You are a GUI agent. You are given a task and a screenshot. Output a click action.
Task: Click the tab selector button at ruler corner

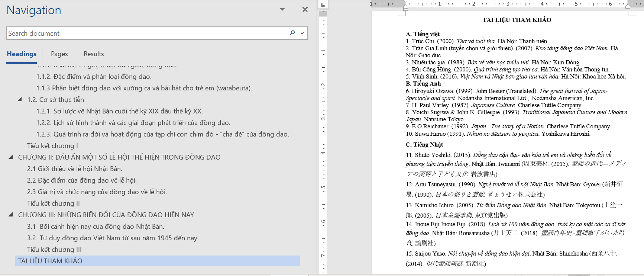[323, 4]
